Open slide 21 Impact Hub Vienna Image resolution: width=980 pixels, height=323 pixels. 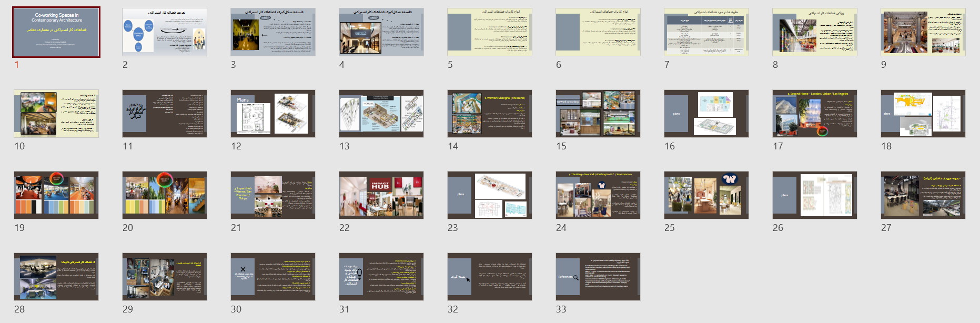[273, 195]
